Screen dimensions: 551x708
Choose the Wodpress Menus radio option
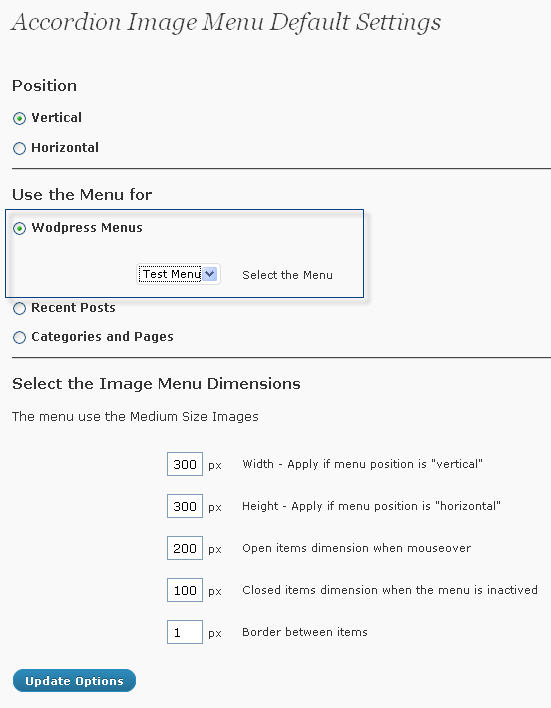(19, 228)
